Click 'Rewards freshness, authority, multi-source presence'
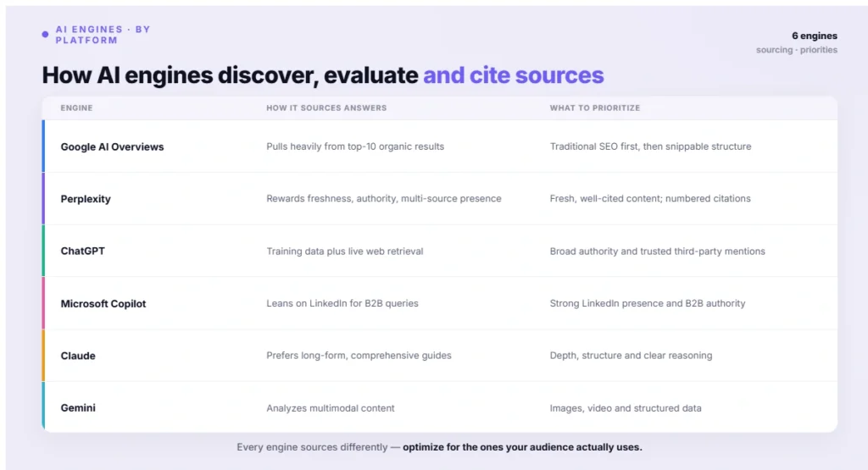 point(384,198)
